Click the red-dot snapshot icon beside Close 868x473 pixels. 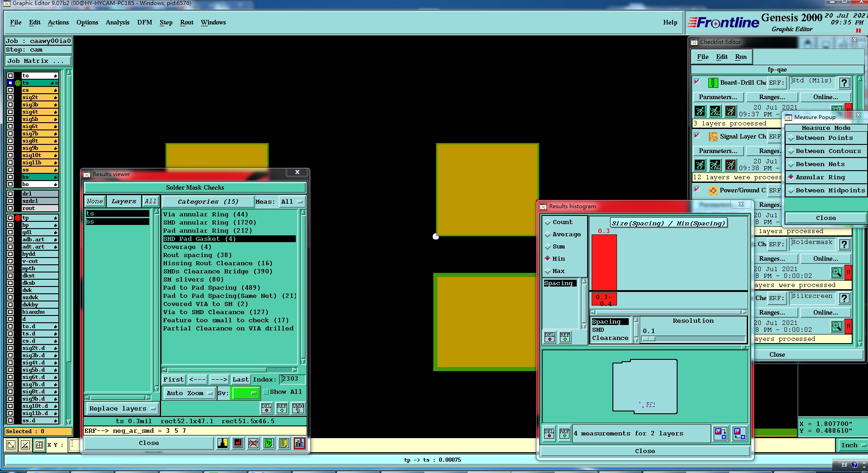point(238,443)
